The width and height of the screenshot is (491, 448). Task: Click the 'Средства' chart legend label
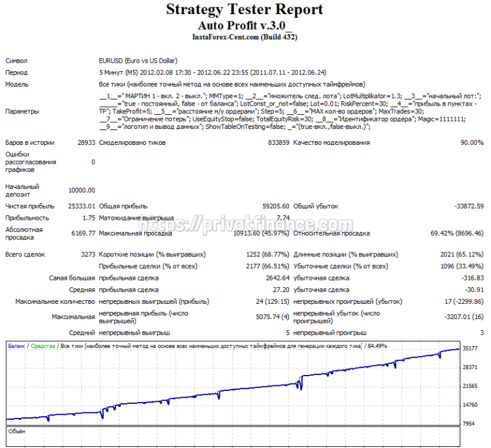(x=43, y=346)
